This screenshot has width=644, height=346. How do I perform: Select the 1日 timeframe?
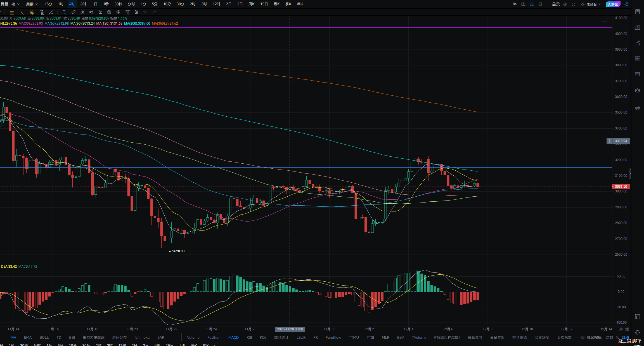(x=94, y=4)
